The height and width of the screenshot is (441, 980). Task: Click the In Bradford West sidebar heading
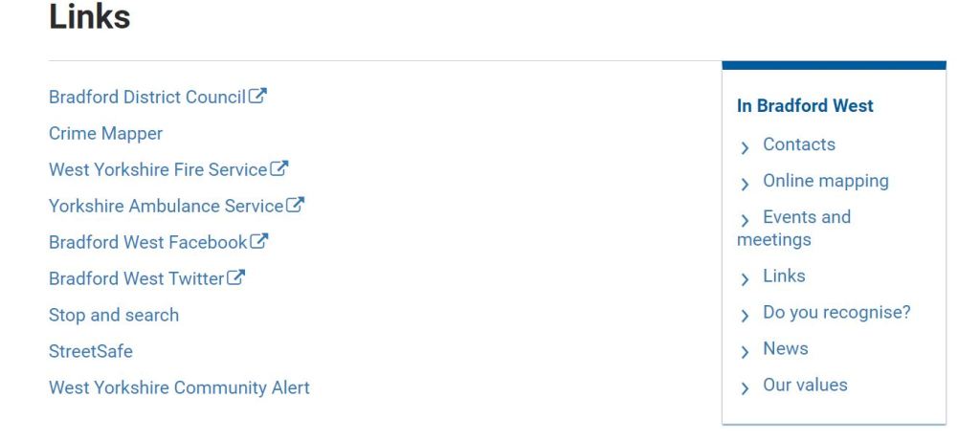(805, 106)
